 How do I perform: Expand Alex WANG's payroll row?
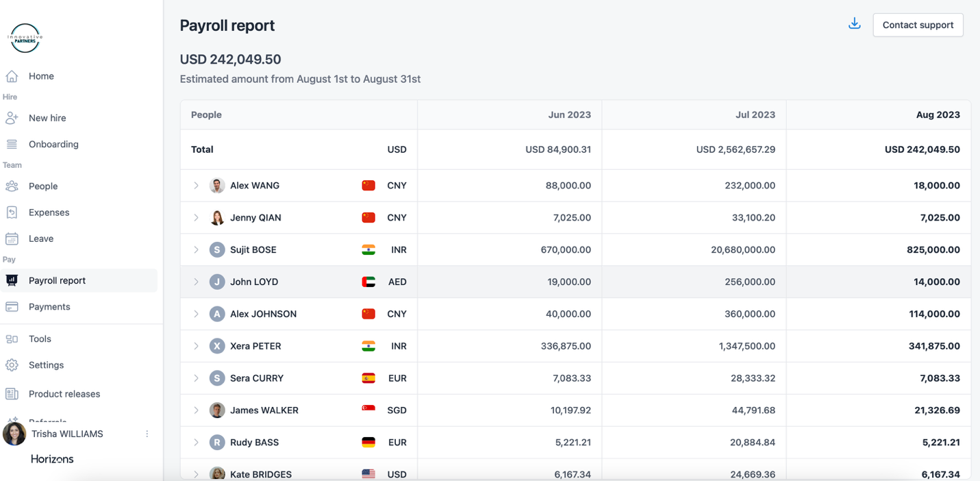click(x=196, y=186)
